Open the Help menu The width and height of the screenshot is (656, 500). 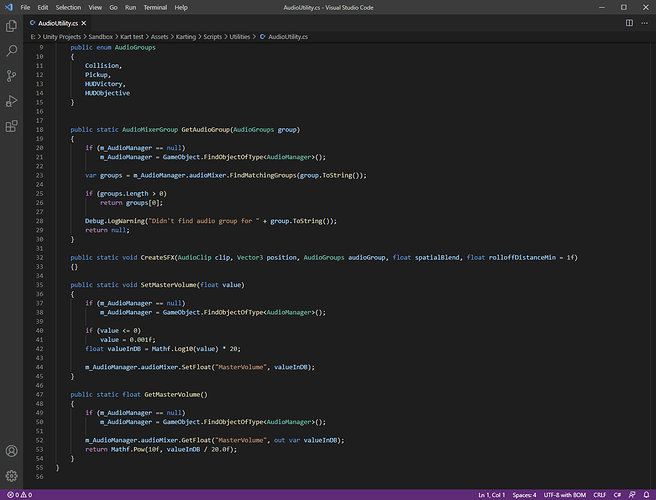pos(181,8)
